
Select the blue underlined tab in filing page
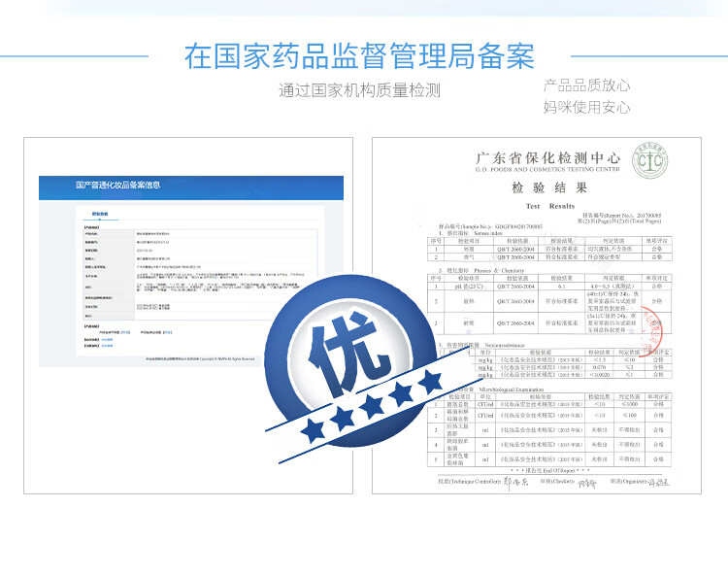point(100,215)
